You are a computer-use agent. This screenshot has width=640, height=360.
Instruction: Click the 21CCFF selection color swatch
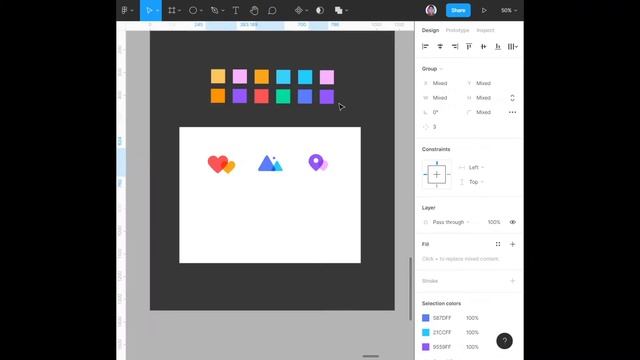pyautogui.click(x=426, y=333)
